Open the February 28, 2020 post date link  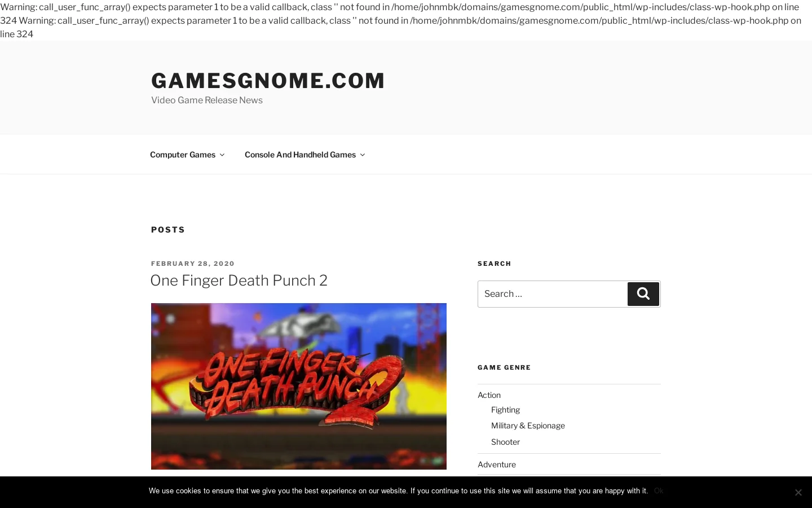point(193,264)
